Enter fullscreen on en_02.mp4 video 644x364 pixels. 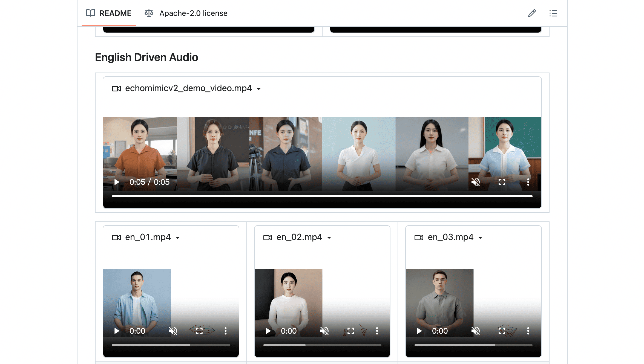coord(350,331)
